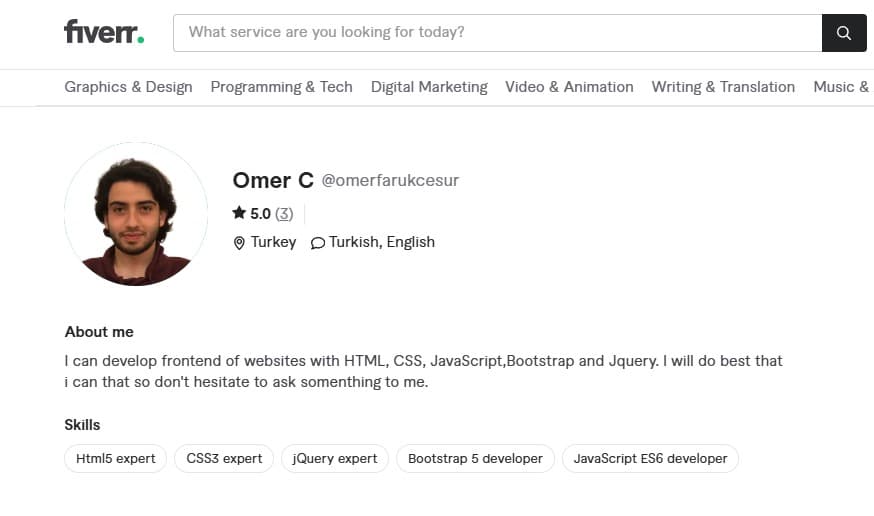Open the Programming & Tech category

click(281, 87)
